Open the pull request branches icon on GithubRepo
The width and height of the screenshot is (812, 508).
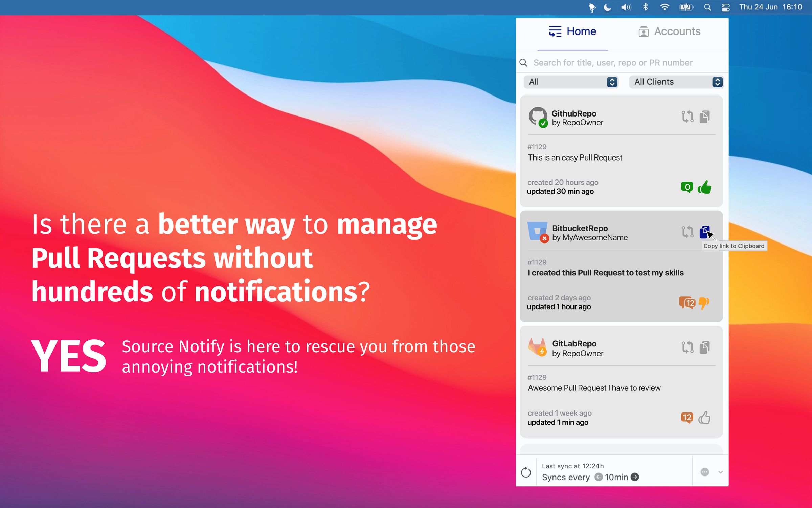pos(687,117)
